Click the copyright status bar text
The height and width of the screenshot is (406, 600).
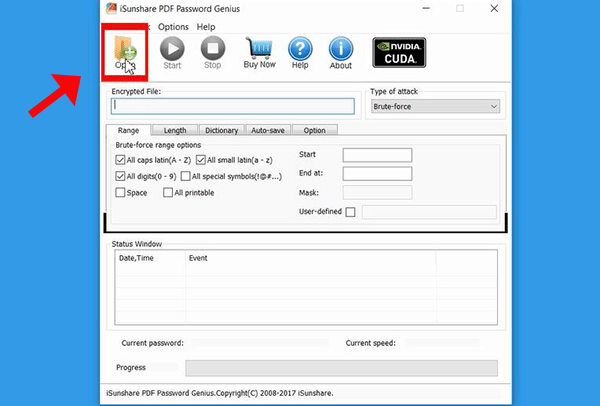[x=220, y=393]
